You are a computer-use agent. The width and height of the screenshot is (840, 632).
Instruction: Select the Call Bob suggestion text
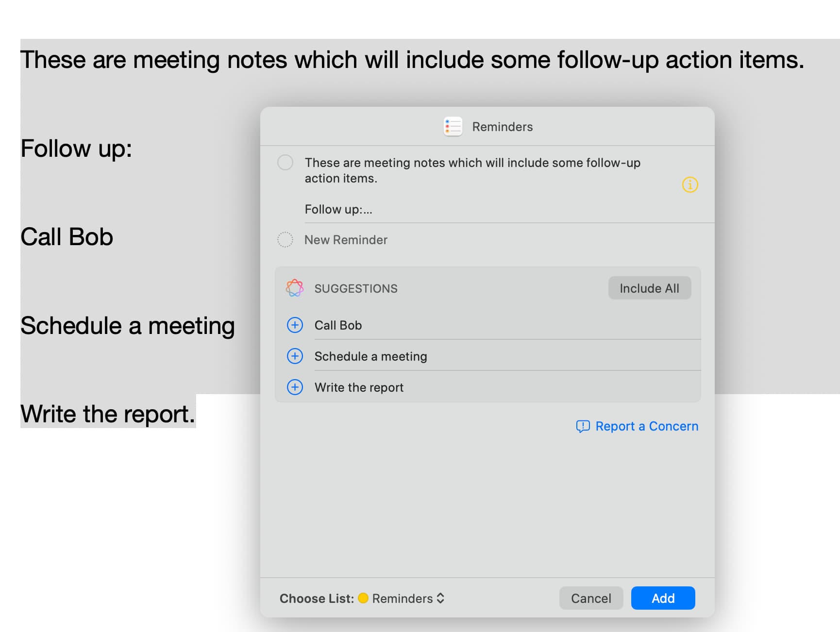(338, 325)
